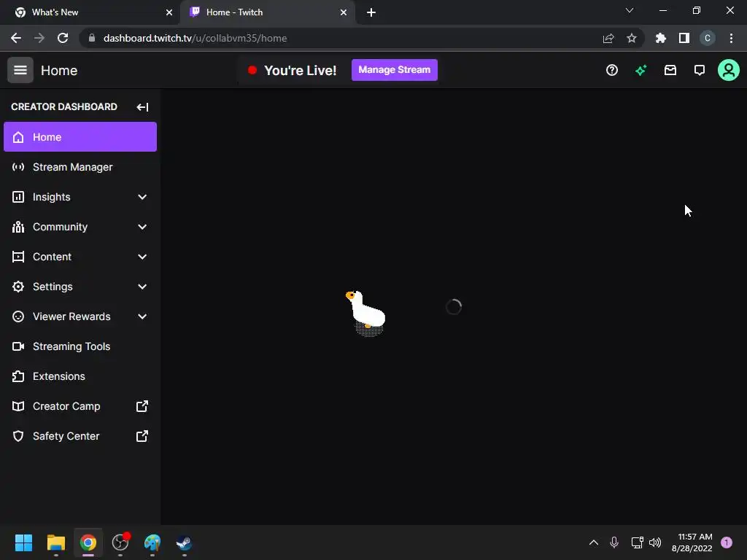747x560 pixels.
Task: Toggle Chrome side panel
Action: coord(684,38)
